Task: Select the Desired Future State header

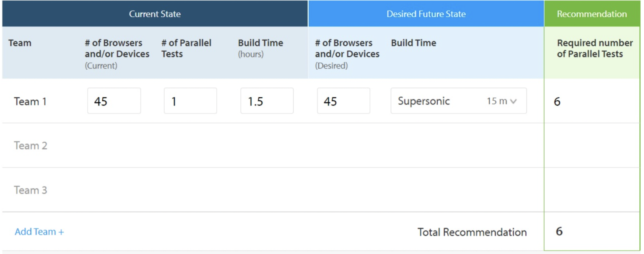Action: [x=426, y=13]
